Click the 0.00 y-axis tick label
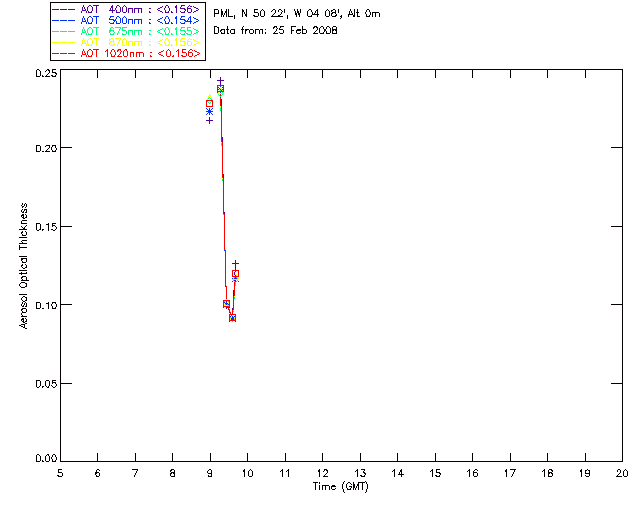The image size is (640, 512). pos(46,458)
